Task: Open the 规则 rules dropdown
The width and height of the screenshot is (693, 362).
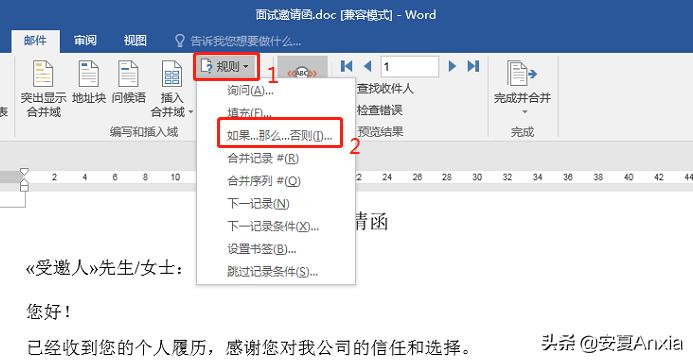Action: coord(226,67)
